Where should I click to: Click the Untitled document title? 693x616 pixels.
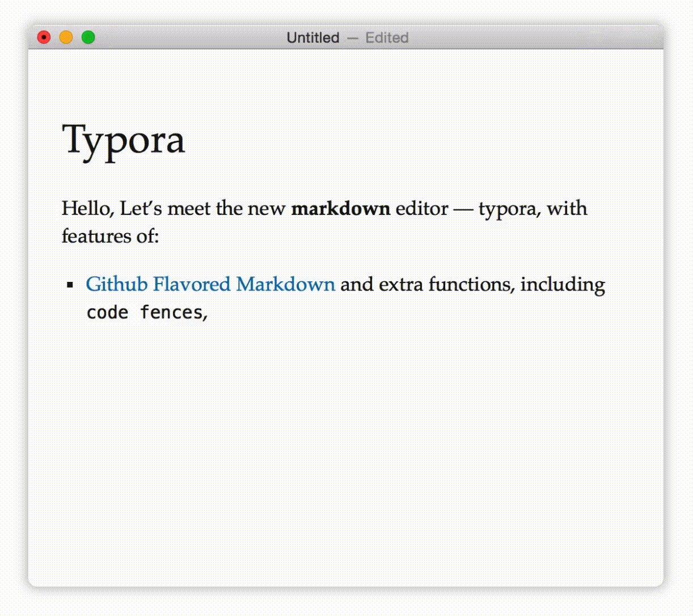coord(313,38)
